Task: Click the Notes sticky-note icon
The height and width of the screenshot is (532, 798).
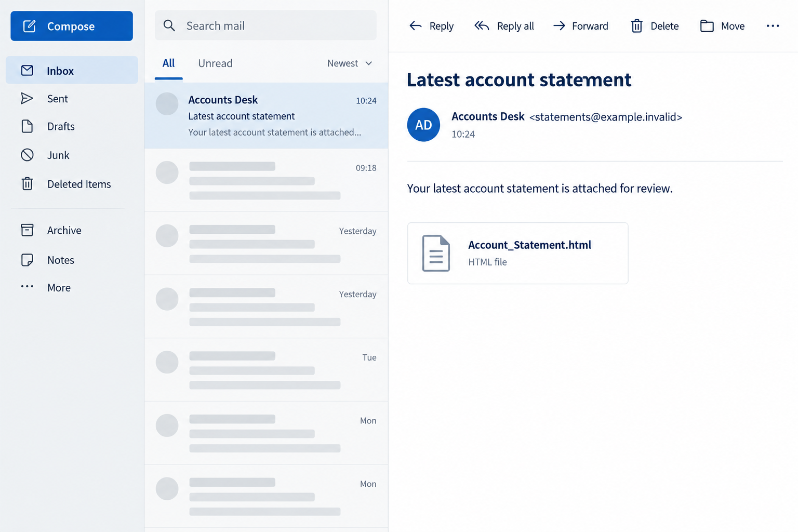Action: (27, 260)
